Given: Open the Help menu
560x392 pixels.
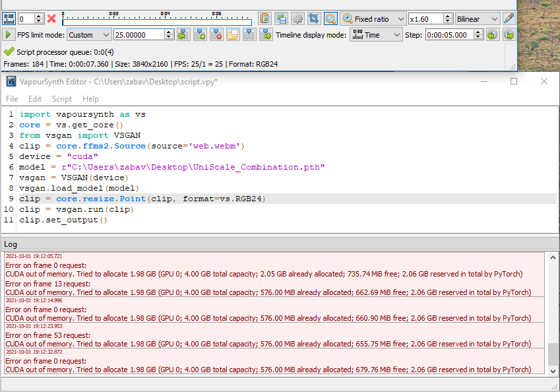Looking at the screenshot, I should click(90, 99).
